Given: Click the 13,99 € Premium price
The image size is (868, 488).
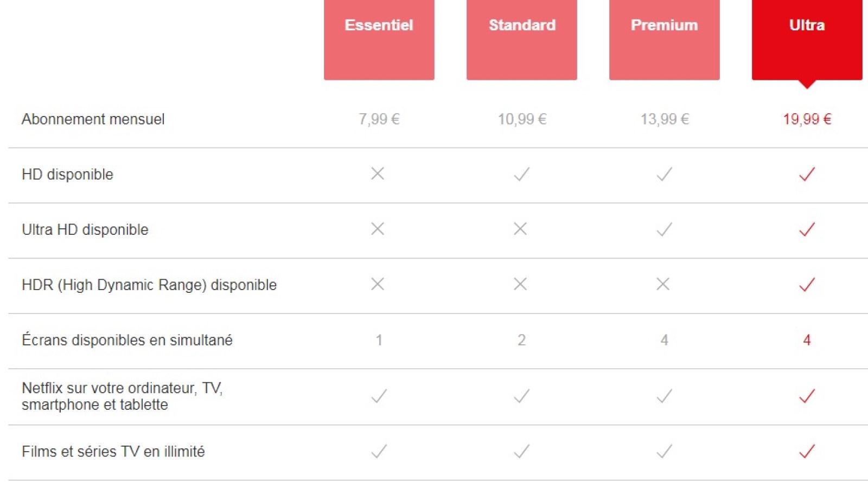Looking at the screenshot, I should pos(664,119).
